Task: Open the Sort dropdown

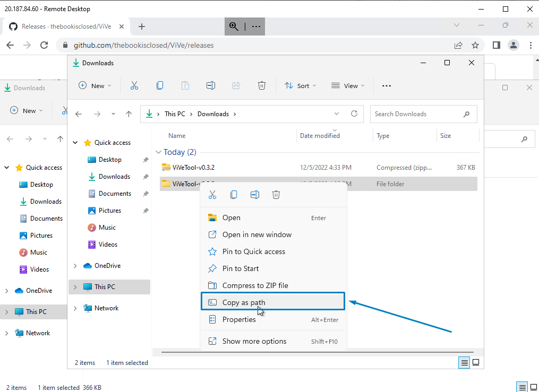Action: 301,85
